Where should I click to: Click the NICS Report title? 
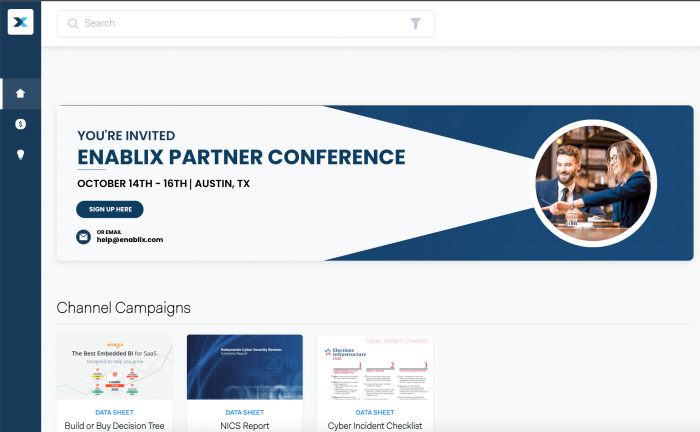(245, 426)
